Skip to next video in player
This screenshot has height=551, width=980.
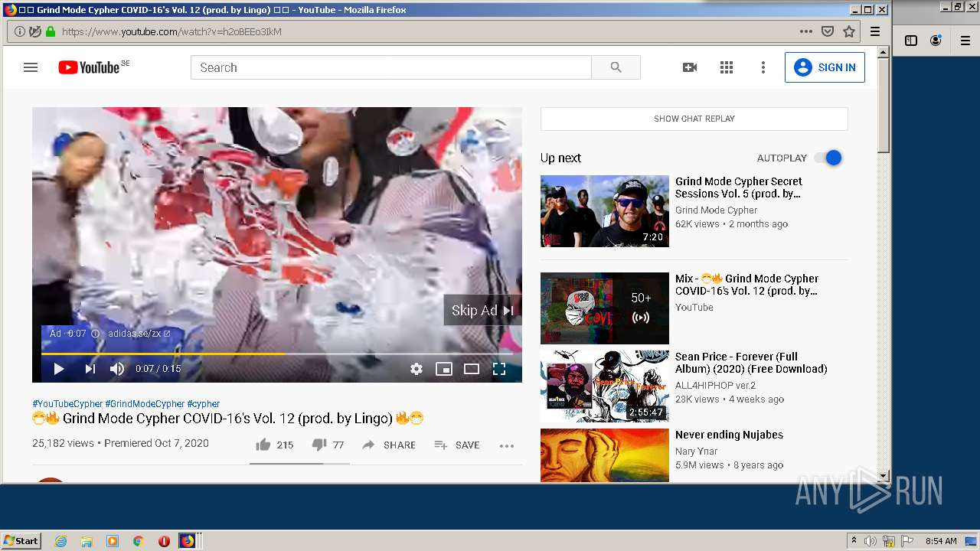[x=90, y=369]
